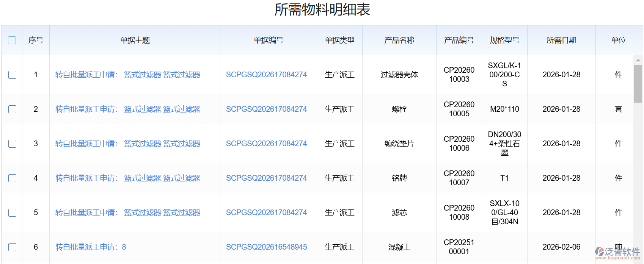
Task: Open document number link in row 5
Action: pyautogui.click(x=266, y=212)
